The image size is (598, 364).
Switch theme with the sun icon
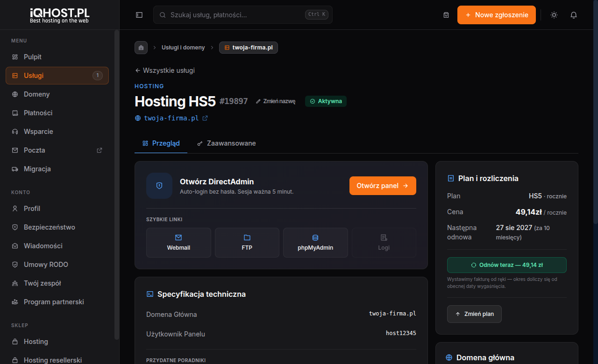554,15
